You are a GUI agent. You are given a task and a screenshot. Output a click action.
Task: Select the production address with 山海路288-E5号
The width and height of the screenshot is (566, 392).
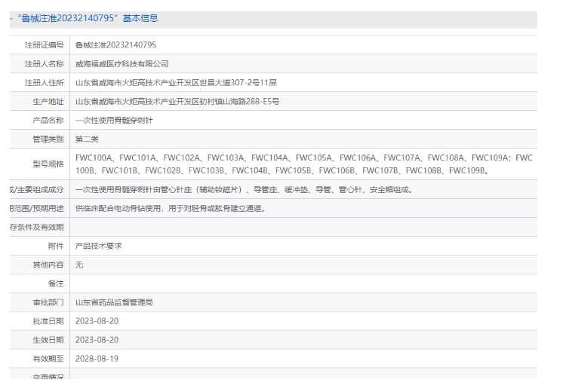click(x=177, y=101)
